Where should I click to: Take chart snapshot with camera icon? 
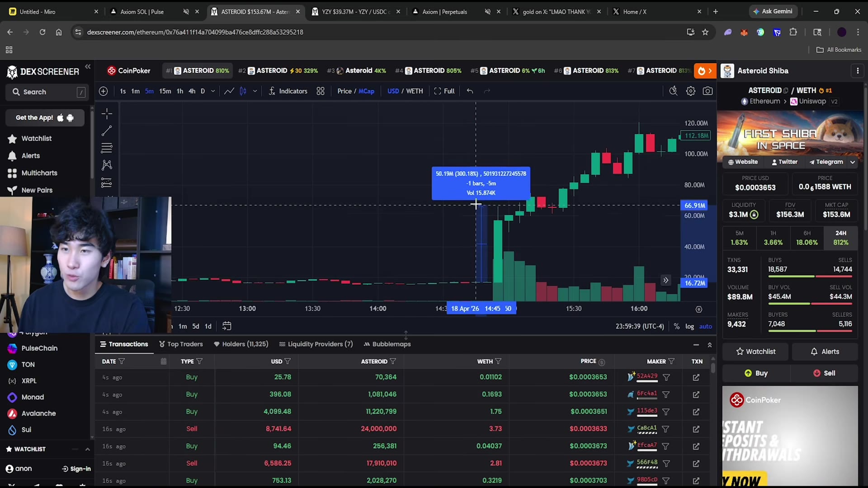[708, 91]
